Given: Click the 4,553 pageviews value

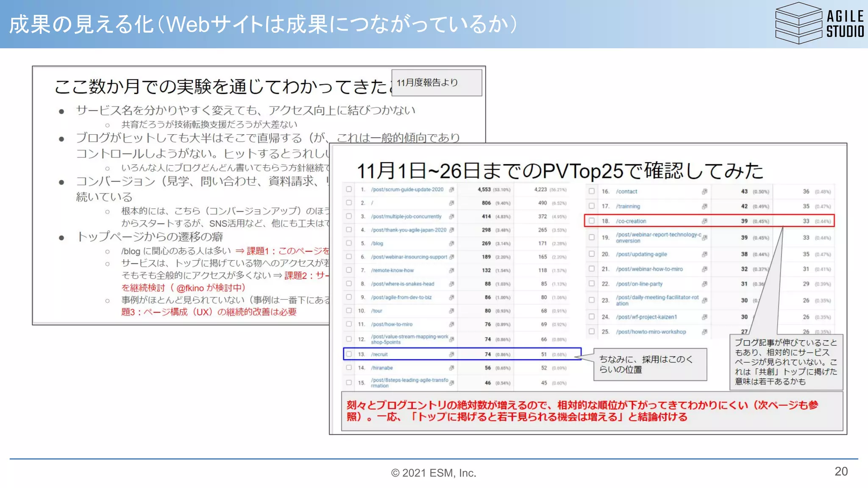Looking at the screenshot, I should [x=484, y=190].
